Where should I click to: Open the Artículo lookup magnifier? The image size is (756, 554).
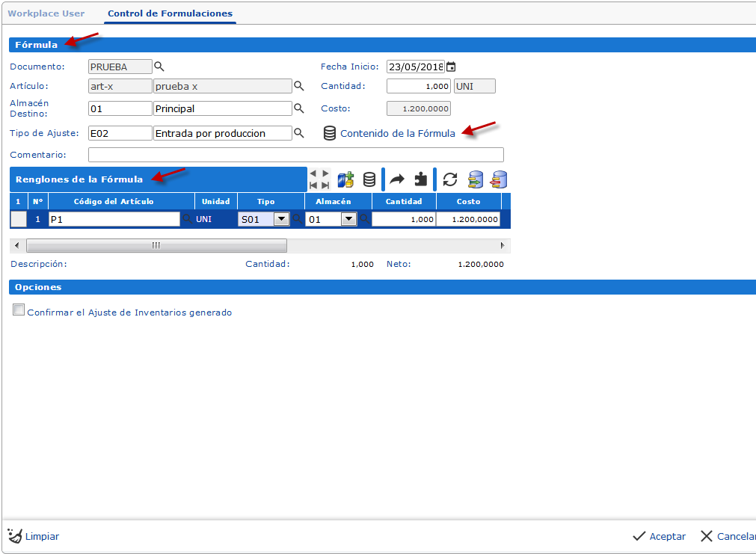pyautogui.click(x=298, y=85)
